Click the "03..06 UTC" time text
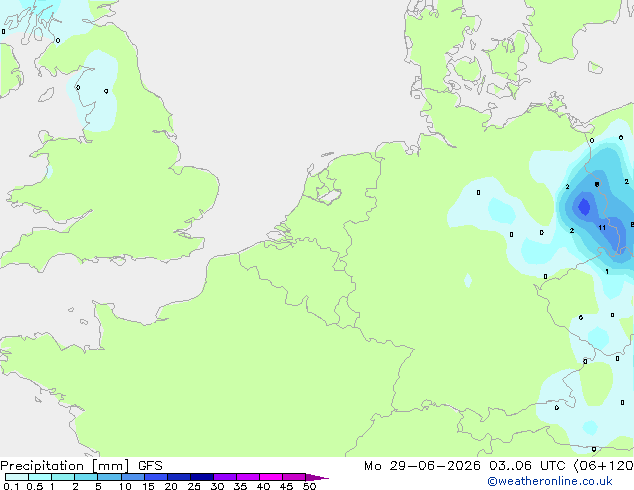The width and height of the screenshot is (634, 490). click(x=527, y=466)
